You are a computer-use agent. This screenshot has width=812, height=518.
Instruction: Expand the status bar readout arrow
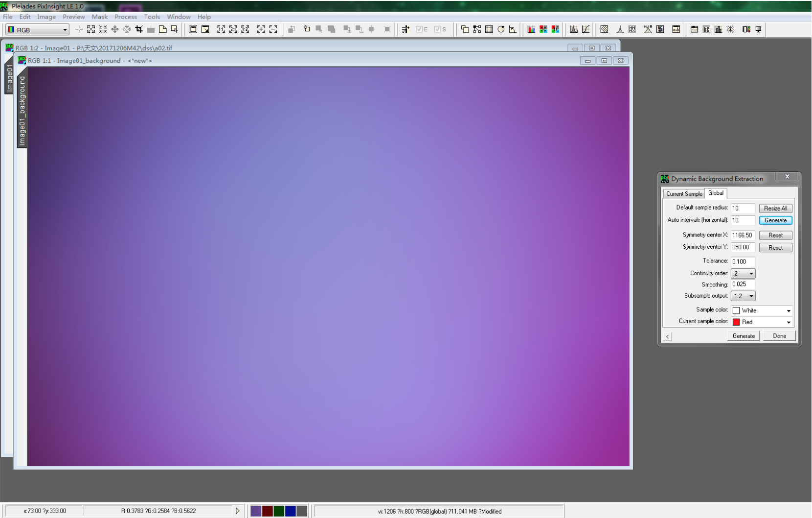click(238, 511)
